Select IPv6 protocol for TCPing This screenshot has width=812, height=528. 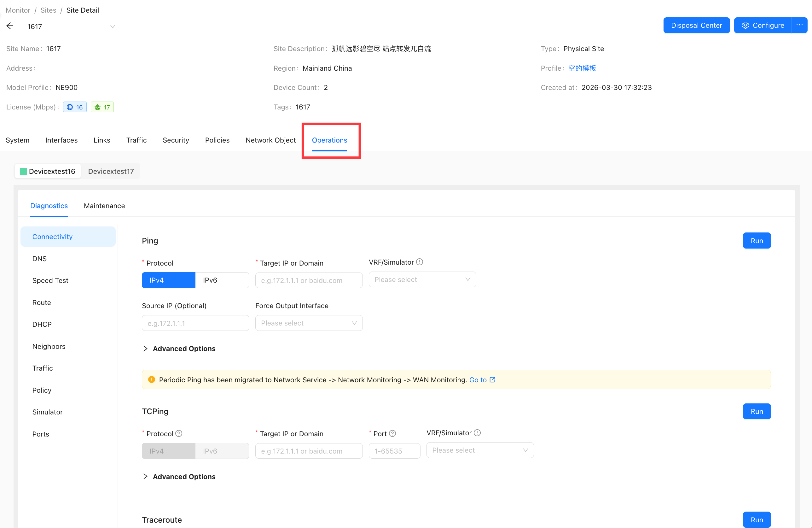point(222,451)
